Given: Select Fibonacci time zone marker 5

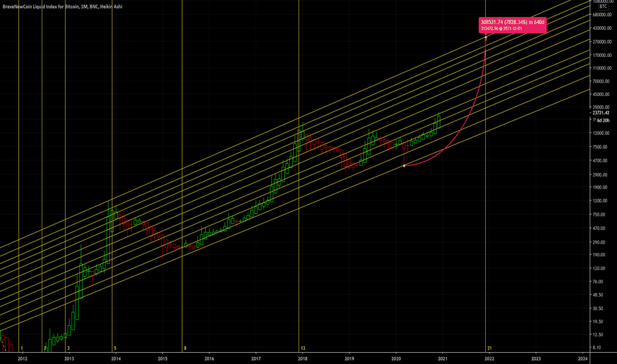Looking at the screenshot, I should click(x=115, y=348).
